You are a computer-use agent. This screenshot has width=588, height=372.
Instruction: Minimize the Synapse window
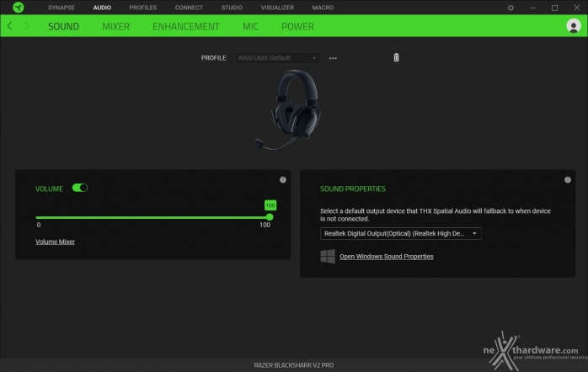[532, 8]
